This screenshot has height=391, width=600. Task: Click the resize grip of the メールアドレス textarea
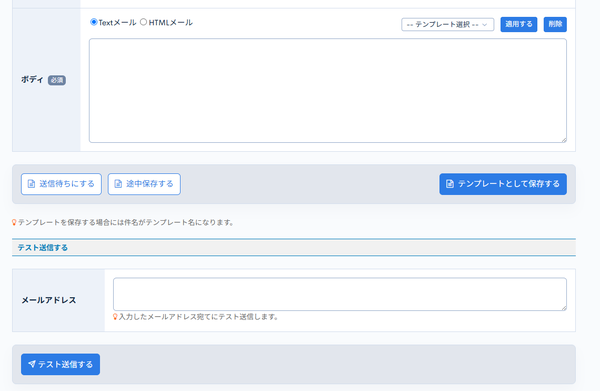pyautogui.click(x=564, y=308)
